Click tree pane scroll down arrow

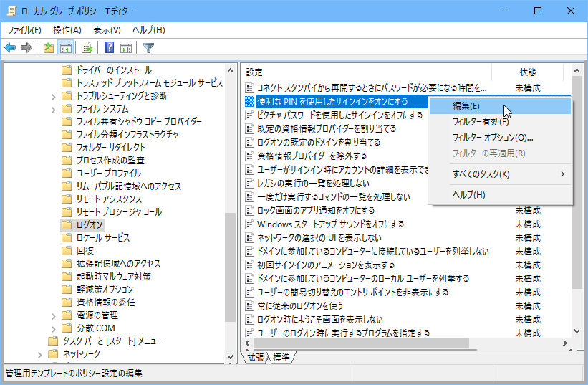(230, 357)
